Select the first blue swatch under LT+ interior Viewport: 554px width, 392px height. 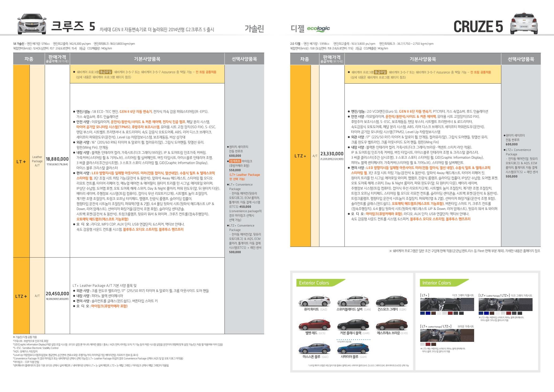click(x=422, y=313)
